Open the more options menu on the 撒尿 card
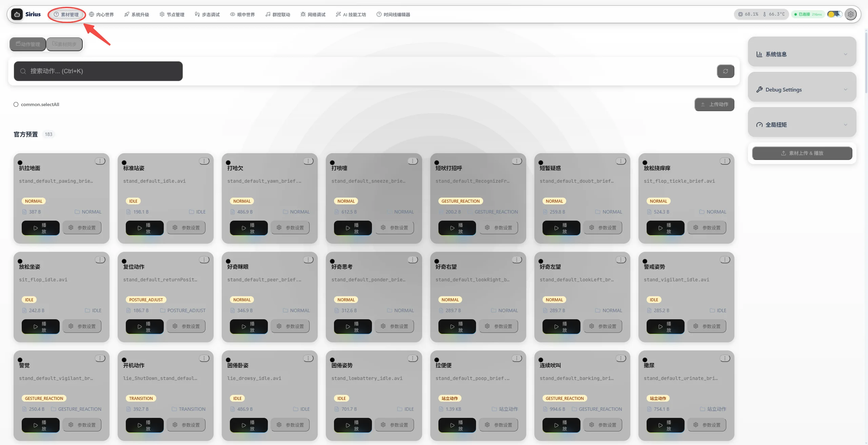The width and height of the screenshot is (868, 445). tap(725, 358)
